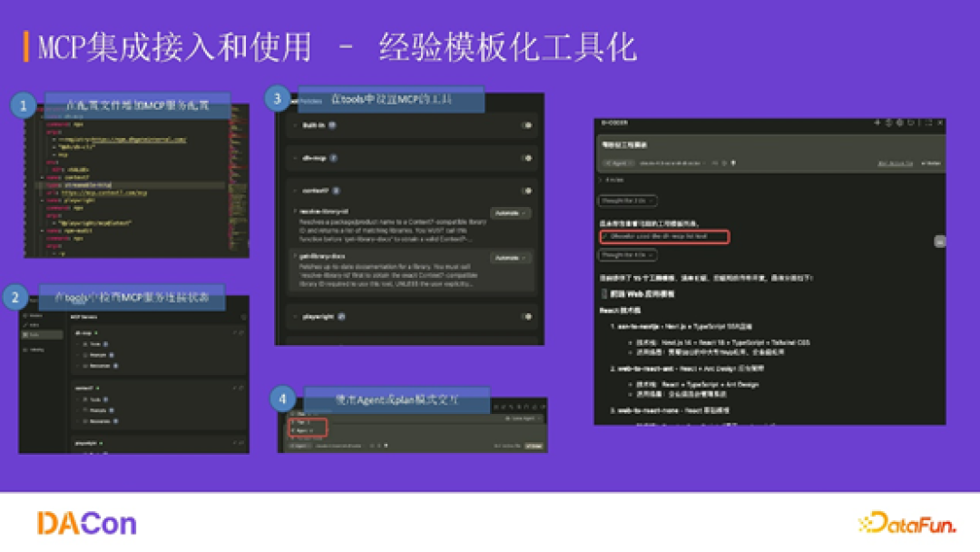This screenshot has width=980, height=552.
Task: Click the db-mcp list tool usage row
Action: [663, 237]
